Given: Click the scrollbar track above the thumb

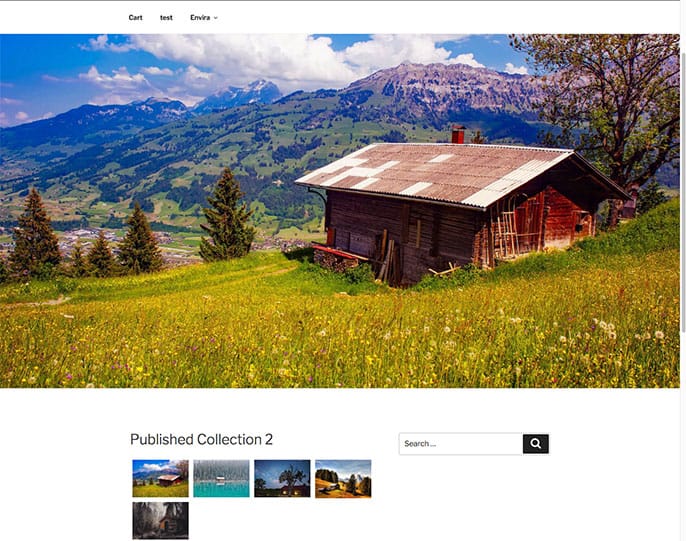Looking at the screenshot, I should coord(683,26).
